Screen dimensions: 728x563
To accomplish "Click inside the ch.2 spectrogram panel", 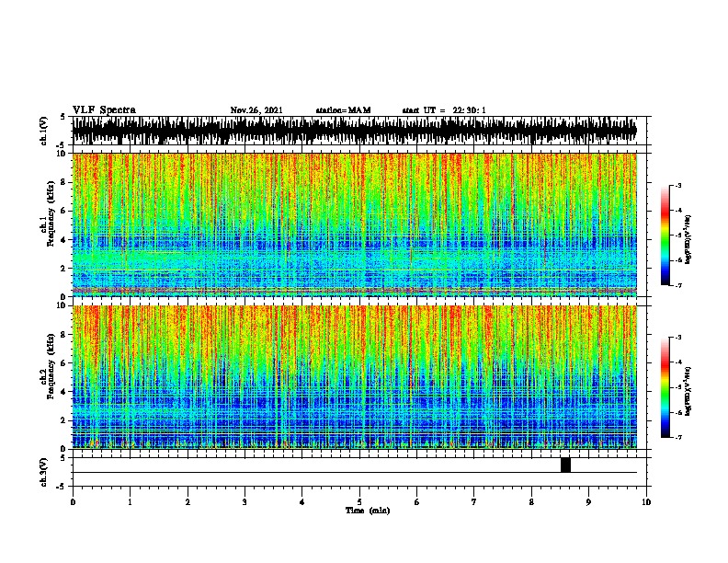I will coord(355,377).
